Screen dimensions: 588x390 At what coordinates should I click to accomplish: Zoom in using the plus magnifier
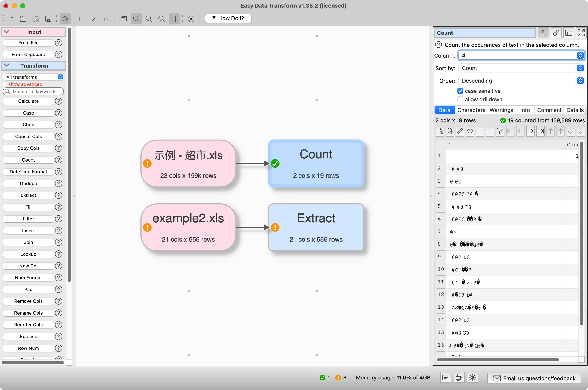tap(149, 19)
